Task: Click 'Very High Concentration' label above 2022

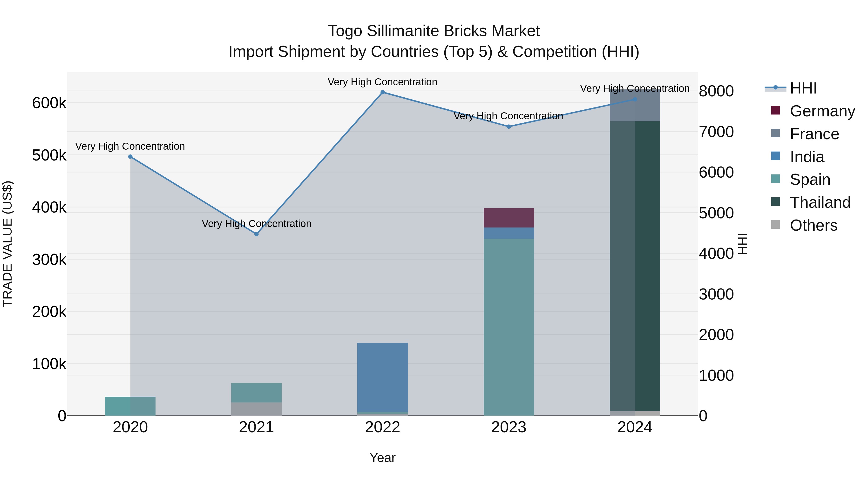Action: (x=382, y=82)
